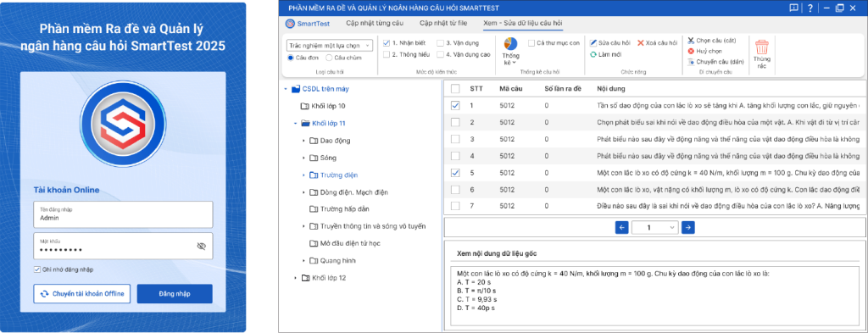Select the Câu chùm radio button
Screen dimensions: 868x333
[x=329, y=58]
